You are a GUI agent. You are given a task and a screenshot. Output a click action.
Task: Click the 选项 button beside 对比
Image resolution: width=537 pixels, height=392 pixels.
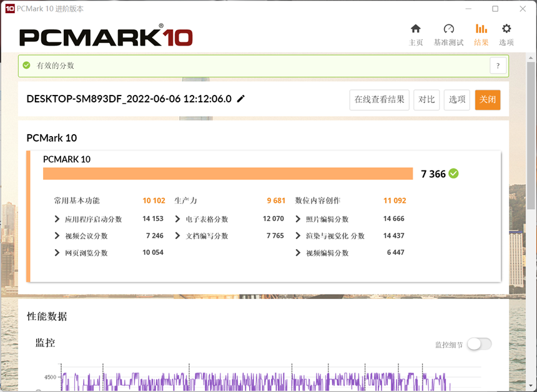pos(457,100)
